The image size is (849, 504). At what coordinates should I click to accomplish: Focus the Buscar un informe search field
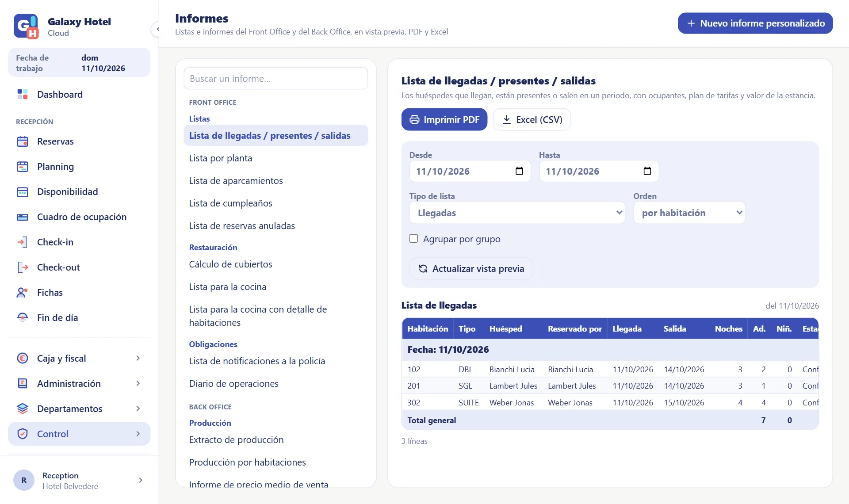275,79
